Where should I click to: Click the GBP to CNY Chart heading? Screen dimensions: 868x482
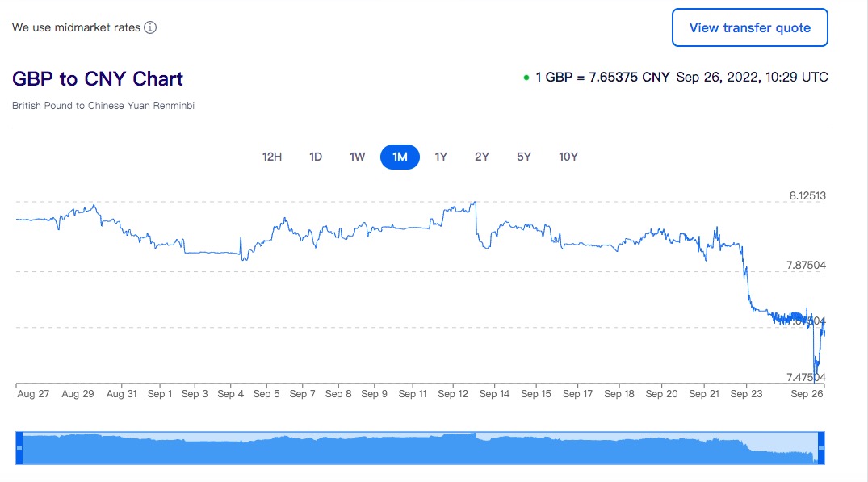click(x=98, y=78)
